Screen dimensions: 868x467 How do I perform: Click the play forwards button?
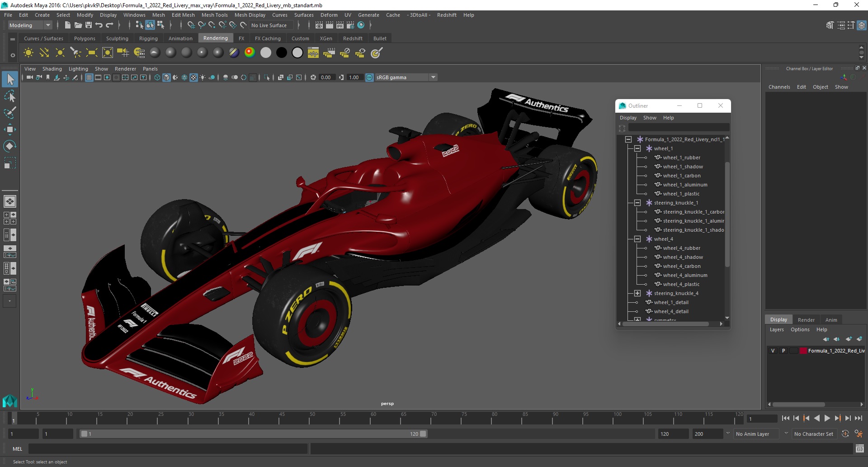coord(827,419)
